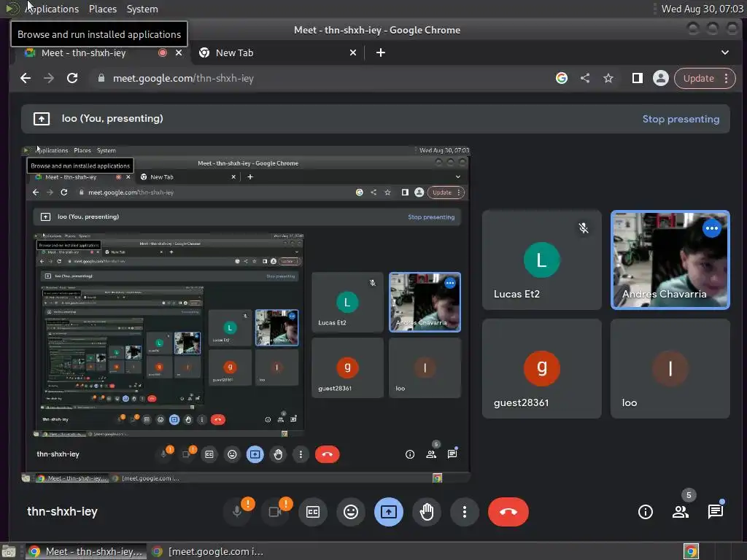Bookmark this tab with star icon
Viewport: 747px width, 560px height.
coord(608,78)
